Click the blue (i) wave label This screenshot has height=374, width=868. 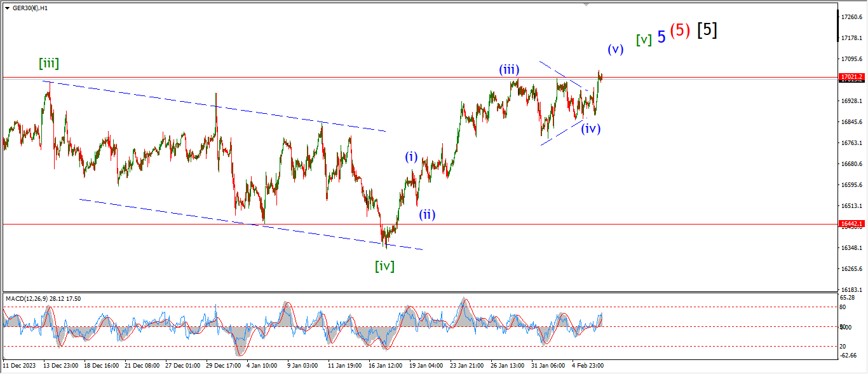coord(412,156)
